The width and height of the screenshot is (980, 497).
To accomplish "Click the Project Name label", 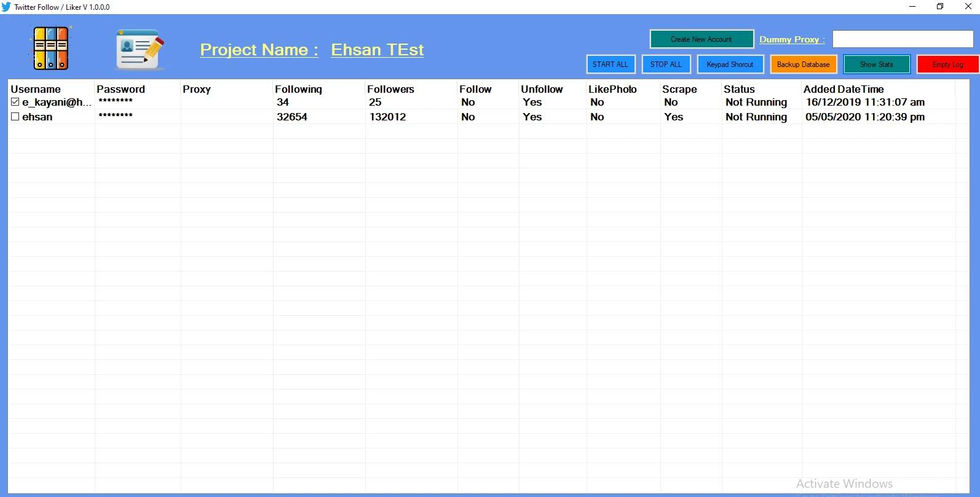I will click(x=259, y=50).
